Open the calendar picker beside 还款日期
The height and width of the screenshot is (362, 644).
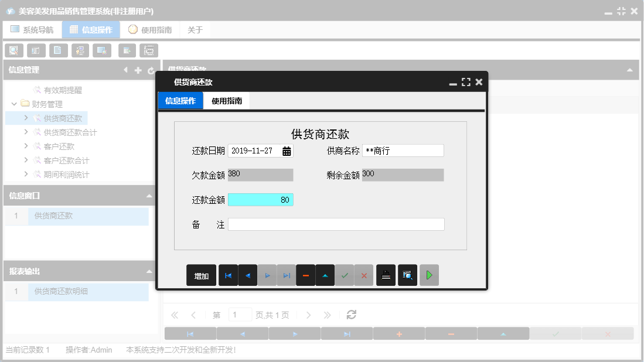click(x=285, y=151)
